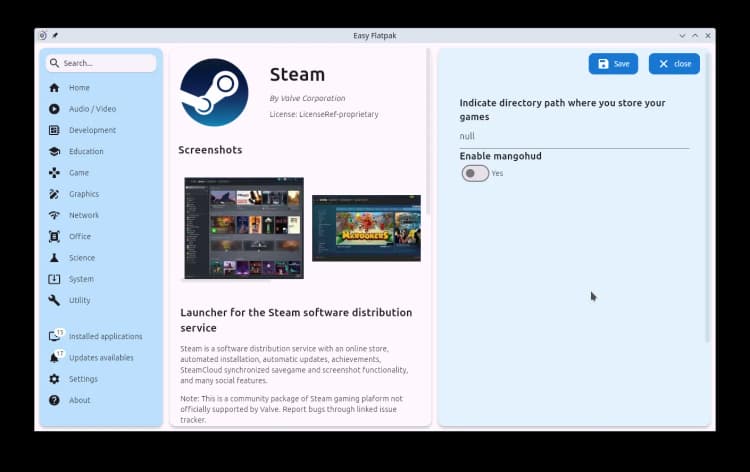Click the blue close button
Viewport: 750px width, 472px height.
point(674,64)
